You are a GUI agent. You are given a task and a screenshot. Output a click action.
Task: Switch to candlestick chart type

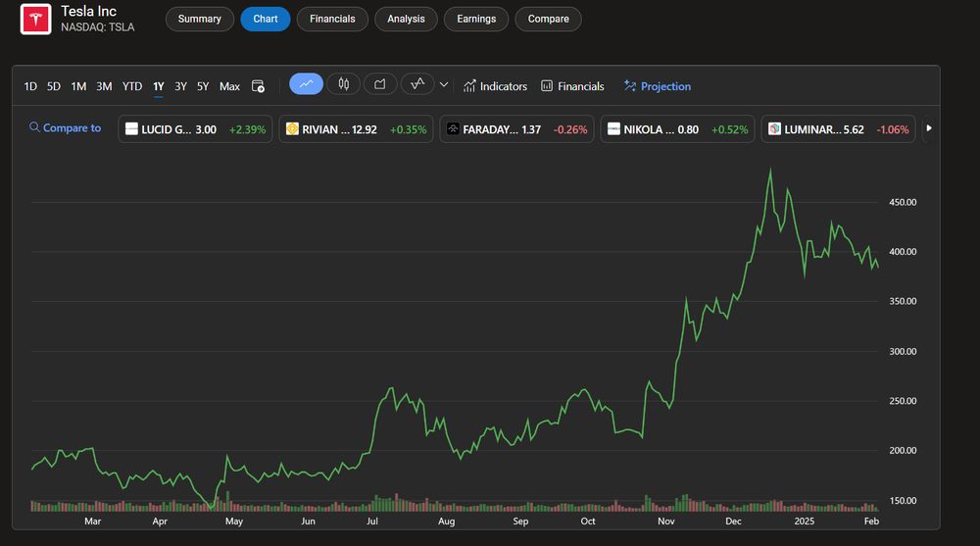(x=344, y=83)
